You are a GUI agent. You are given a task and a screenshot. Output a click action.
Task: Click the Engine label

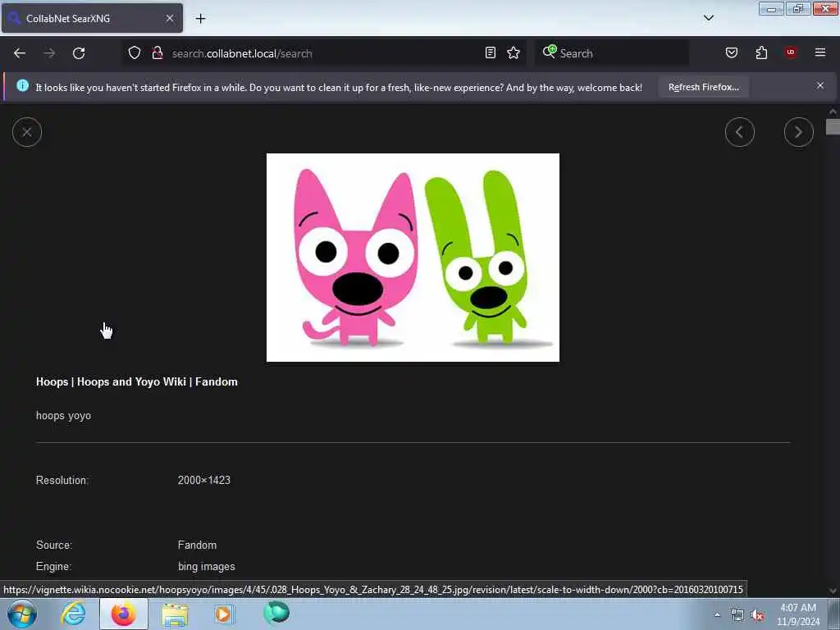pyautogui.click(x=53, y=567)
